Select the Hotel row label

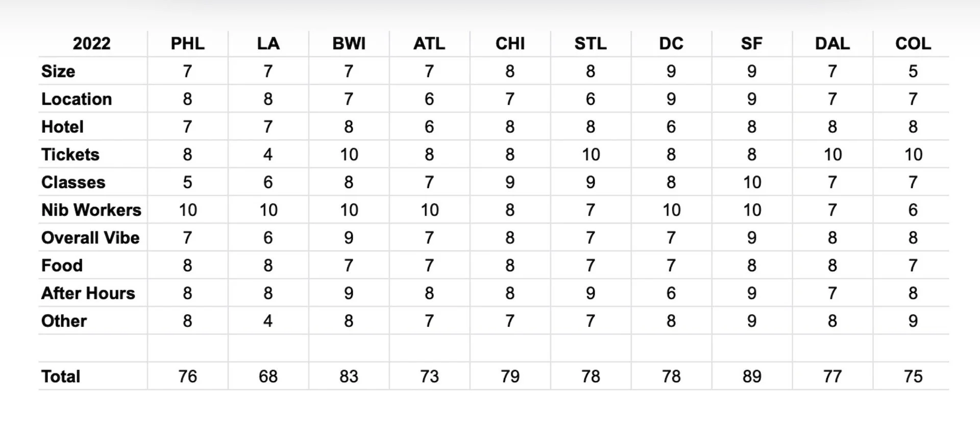pyautogui.click(x=62, y=127)
